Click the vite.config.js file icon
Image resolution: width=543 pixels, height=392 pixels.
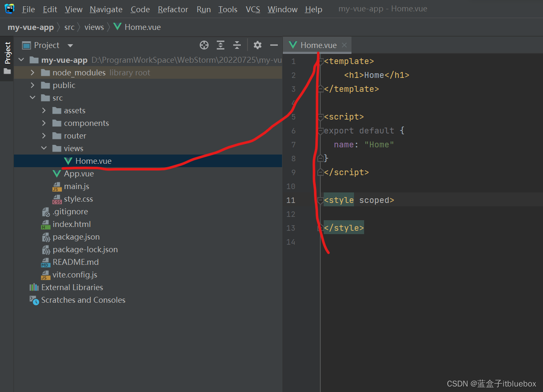45,275
